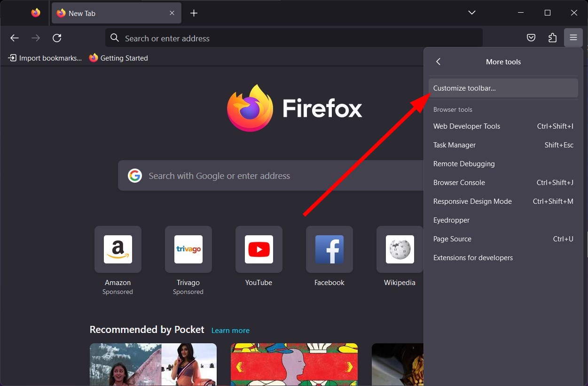Focus the search or enter address bar
Image resolution: width=588 pixels, height=386 pixels.
pyautogui.click(x=294, y=38)
